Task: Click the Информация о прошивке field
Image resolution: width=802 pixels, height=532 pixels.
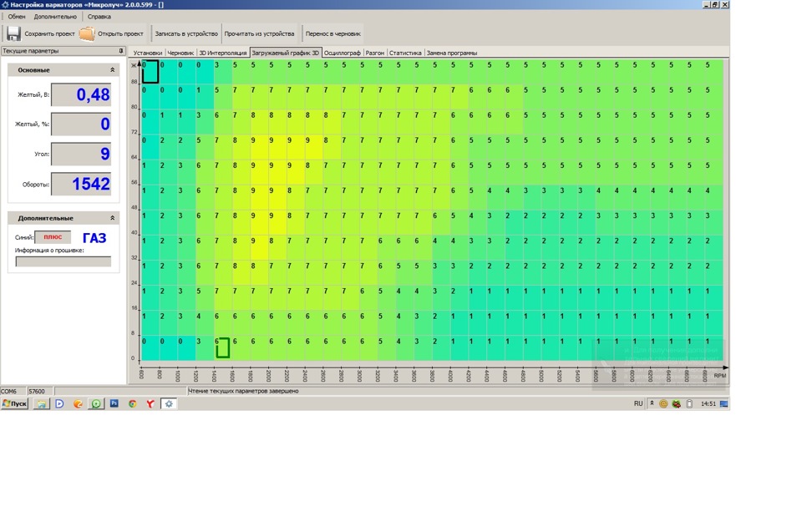Action: [x=63, y=261]
